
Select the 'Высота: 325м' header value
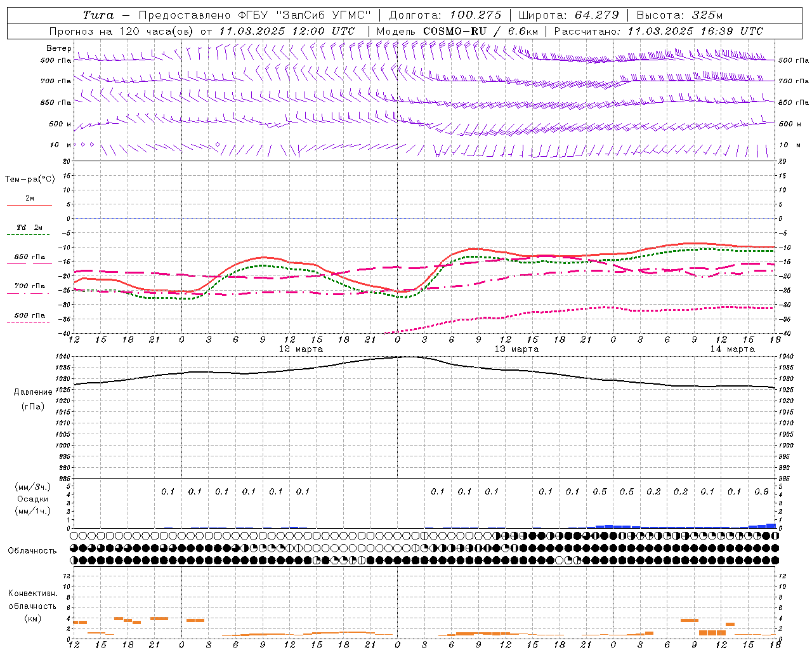(x=679, y=15)
